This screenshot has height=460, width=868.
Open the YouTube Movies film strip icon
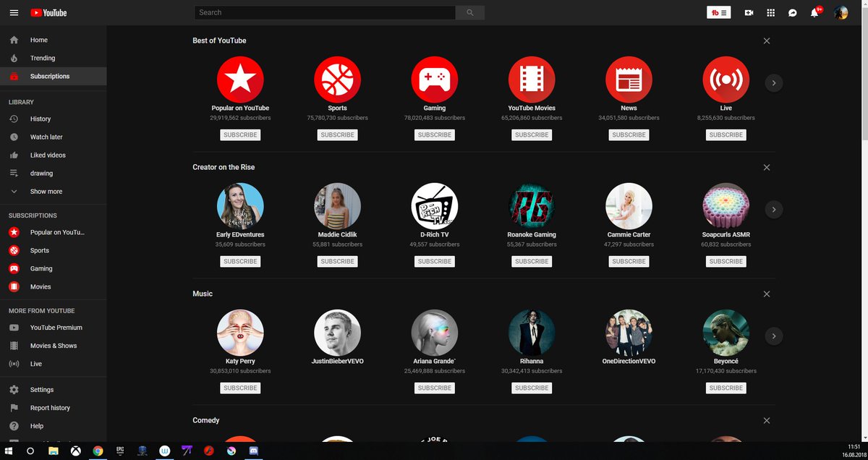tap(532, 80)
